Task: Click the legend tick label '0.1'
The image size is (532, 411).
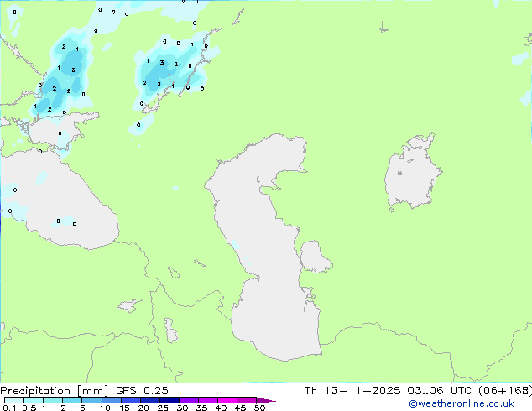Action: (x=9, y=408)
